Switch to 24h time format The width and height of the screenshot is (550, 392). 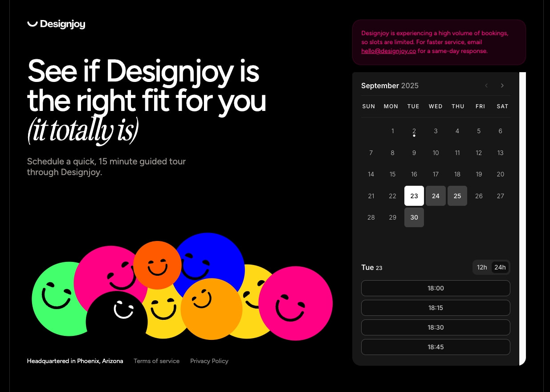[500, 267]
